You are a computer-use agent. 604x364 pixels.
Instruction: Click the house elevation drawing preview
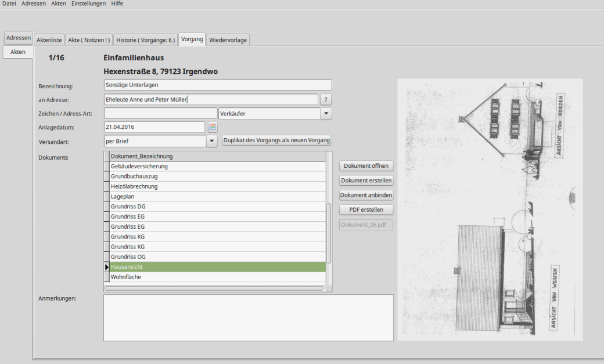click(489, 209)
